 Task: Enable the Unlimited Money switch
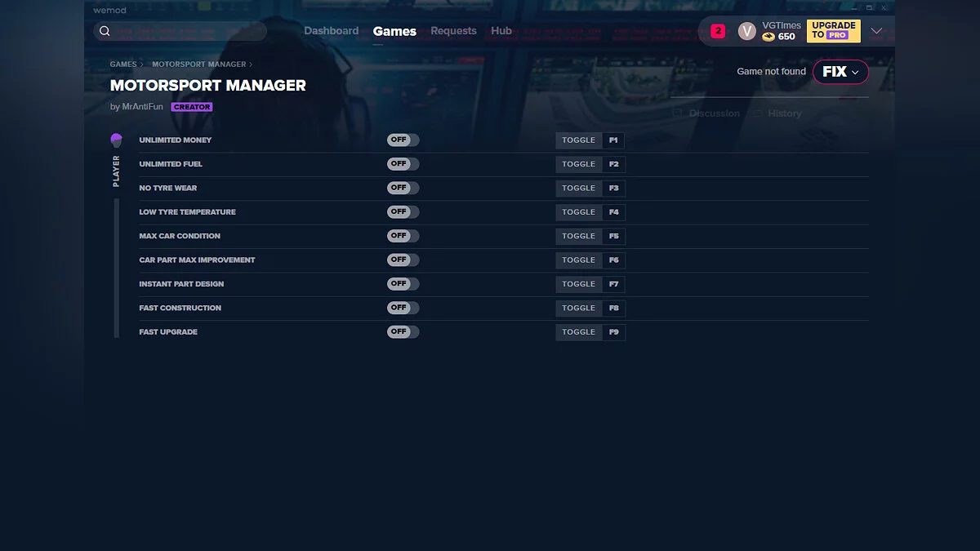click(403, 140)
